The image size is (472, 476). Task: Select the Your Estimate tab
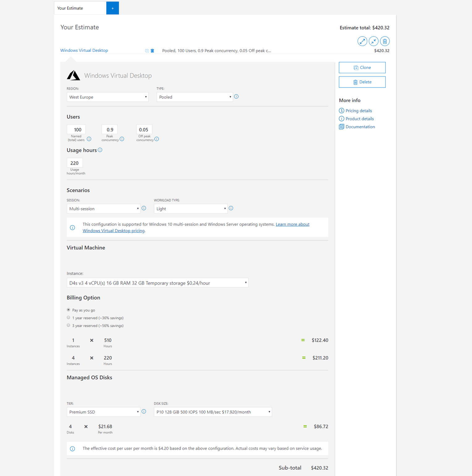coord(80,8)
